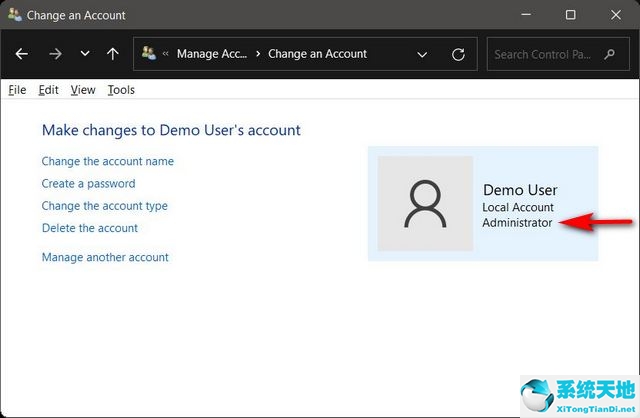Click Change the account type link
Image resolution: width=640 pixels, height=418 pixels.
[x=104, y=206]
